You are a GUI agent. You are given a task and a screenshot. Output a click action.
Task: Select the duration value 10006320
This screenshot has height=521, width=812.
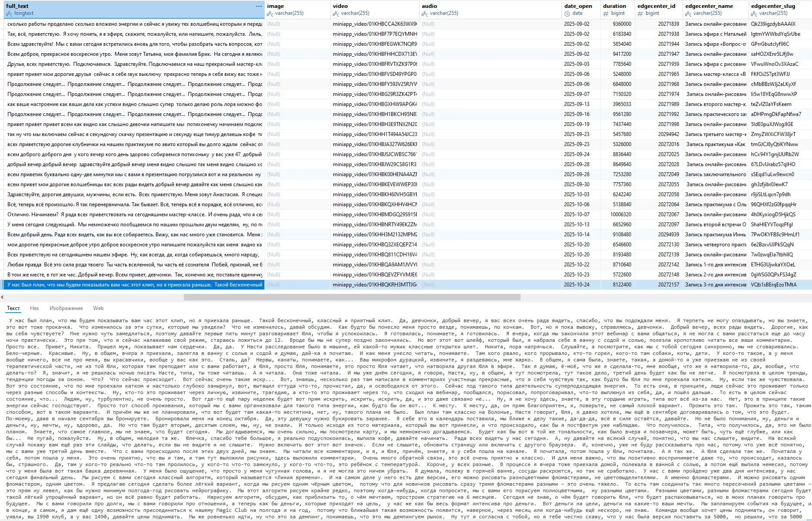coord(617,215)
